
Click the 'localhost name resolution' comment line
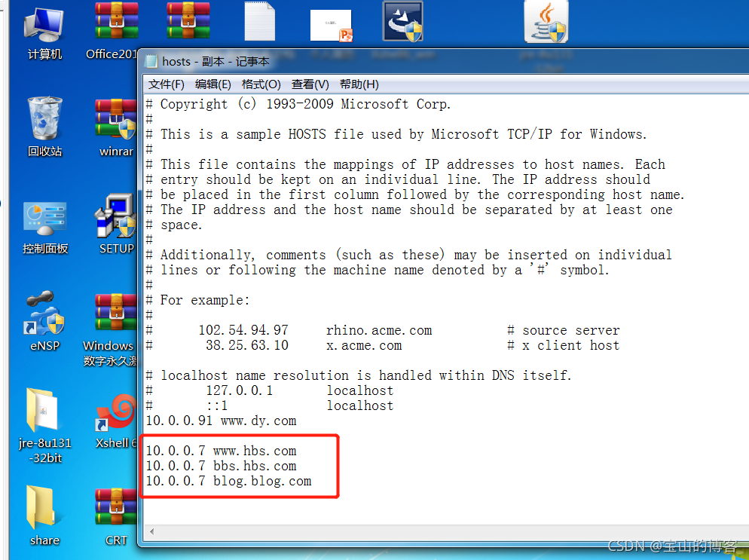coord(358,375)
